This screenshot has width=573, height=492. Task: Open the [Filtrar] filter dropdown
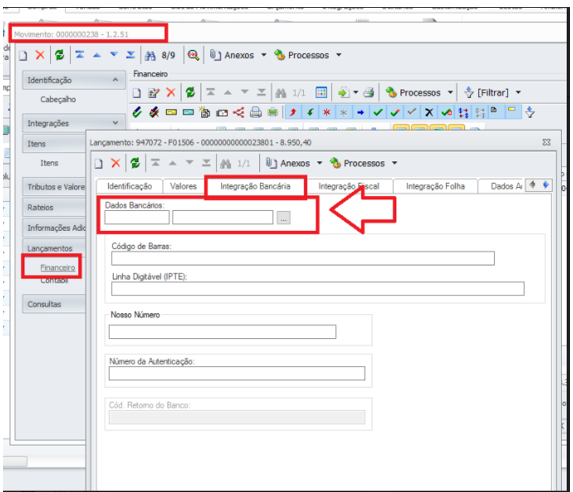[492, 92]
